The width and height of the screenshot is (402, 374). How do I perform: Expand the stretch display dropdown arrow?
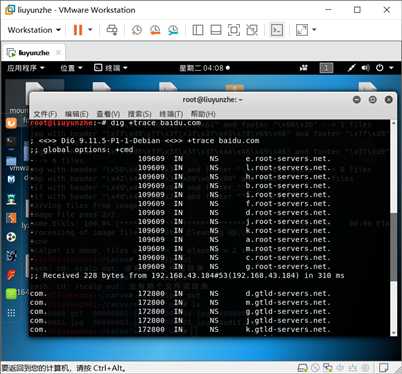314,30
